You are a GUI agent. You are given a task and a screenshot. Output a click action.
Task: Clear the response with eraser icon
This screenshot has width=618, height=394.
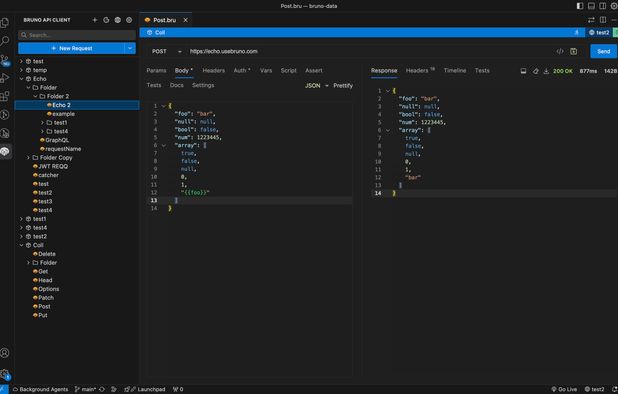coord(535,71)
